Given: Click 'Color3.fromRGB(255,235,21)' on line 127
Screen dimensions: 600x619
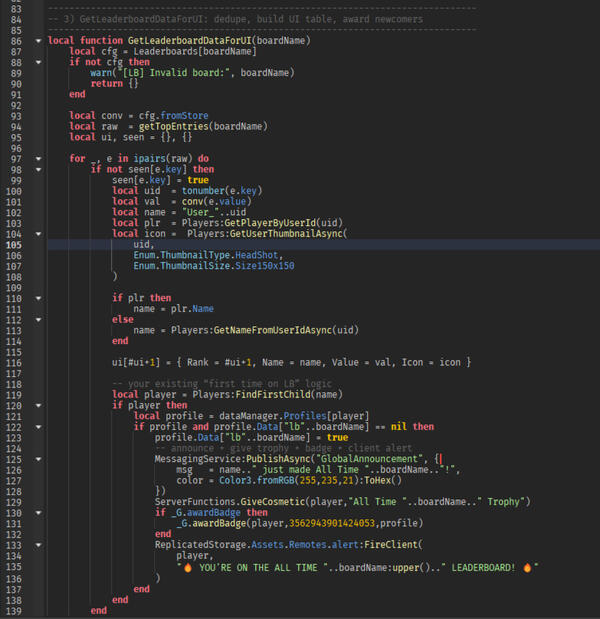Looking at the screenshot, I should click(x=289, y=480).
